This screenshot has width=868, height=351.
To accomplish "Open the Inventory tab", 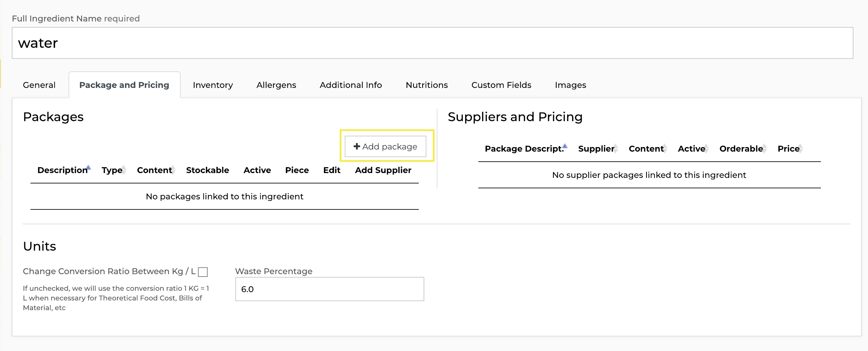I will coord(213,85).
